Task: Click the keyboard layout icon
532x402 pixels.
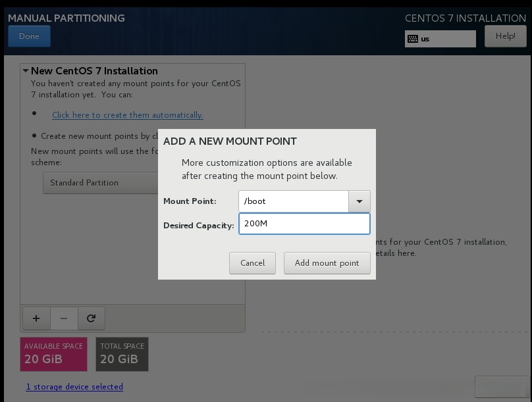Action: pyautogui.click(x=413, y=39)
